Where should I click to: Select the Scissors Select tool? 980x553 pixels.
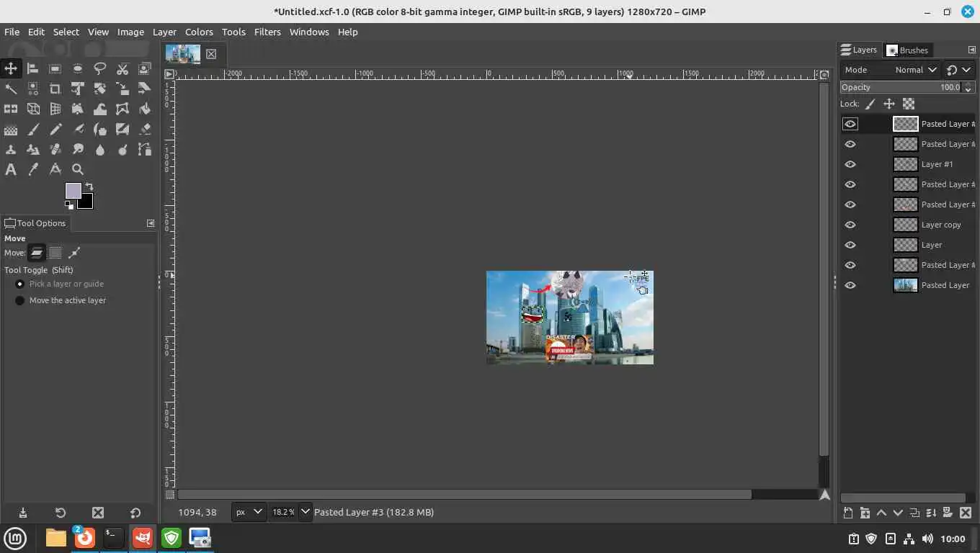122,68
